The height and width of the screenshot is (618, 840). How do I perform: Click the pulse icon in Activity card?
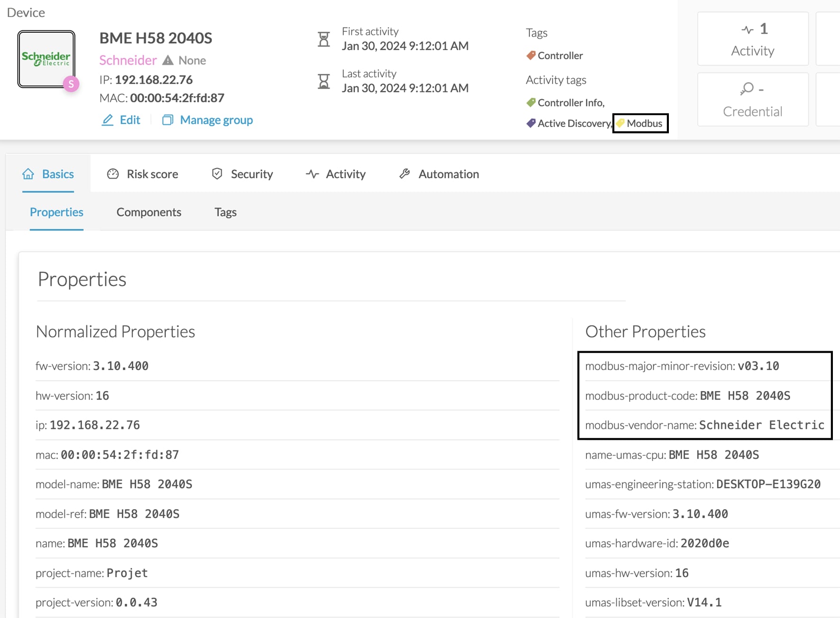click(748, 29)
